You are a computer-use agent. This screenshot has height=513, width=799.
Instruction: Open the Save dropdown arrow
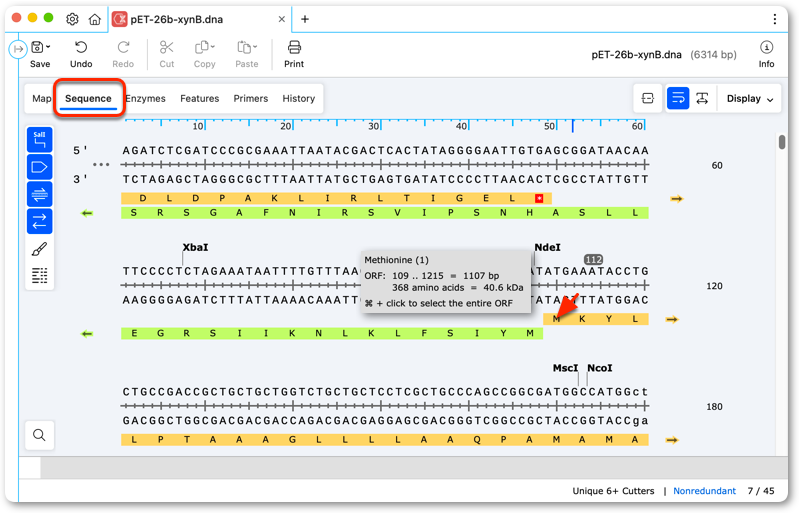(x=48, y=47)
